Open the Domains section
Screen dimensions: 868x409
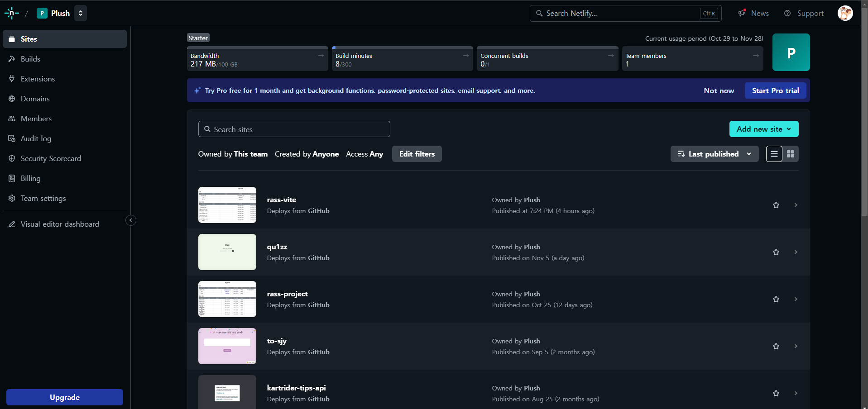(x=65, y=99)
